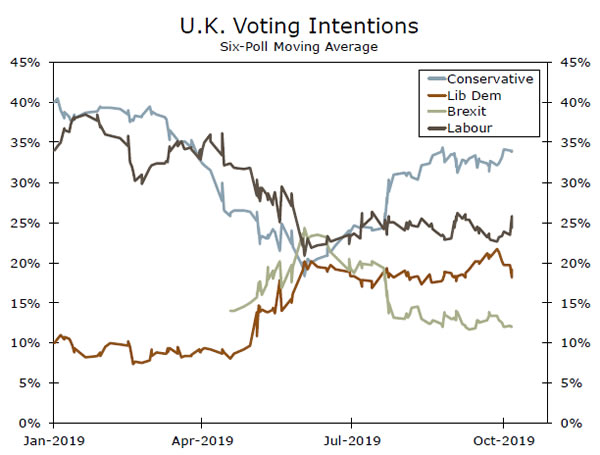Select the Labour legend label
The image size is (600, 455).
(x=471, y=127)
